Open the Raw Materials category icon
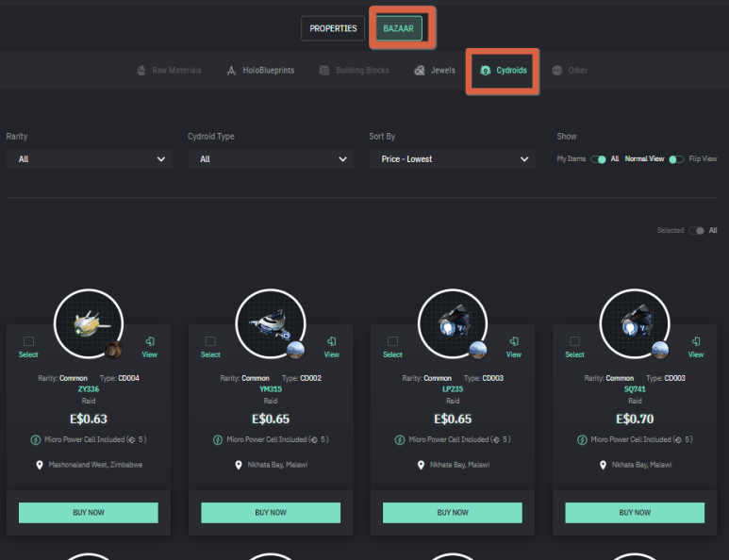729x560 pixels. click(141, 71)
